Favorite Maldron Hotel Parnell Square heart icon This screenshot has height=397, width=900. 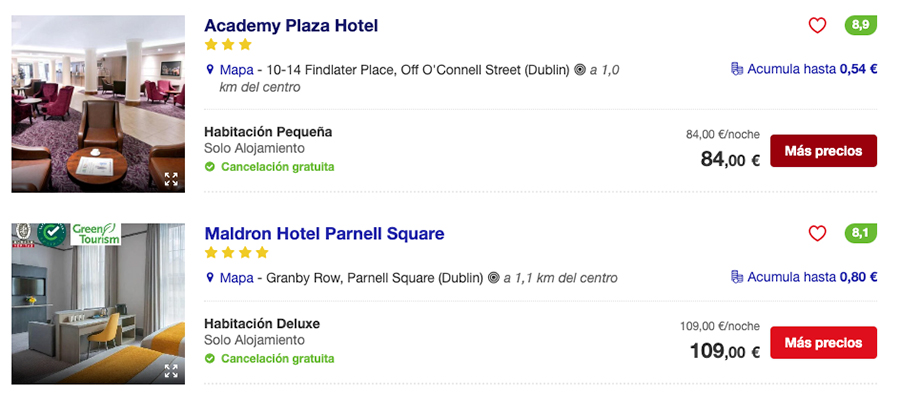tap(817, 233)
